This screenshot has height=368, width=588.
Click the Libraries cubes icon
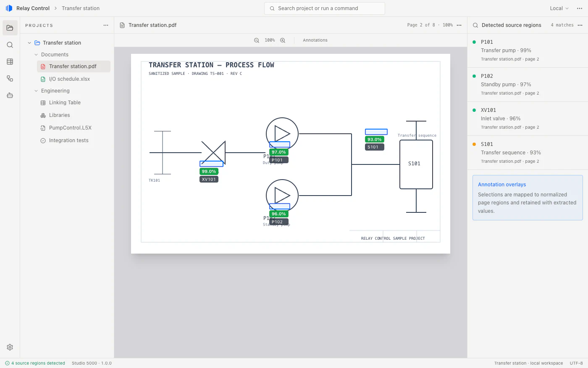[43, 115]
